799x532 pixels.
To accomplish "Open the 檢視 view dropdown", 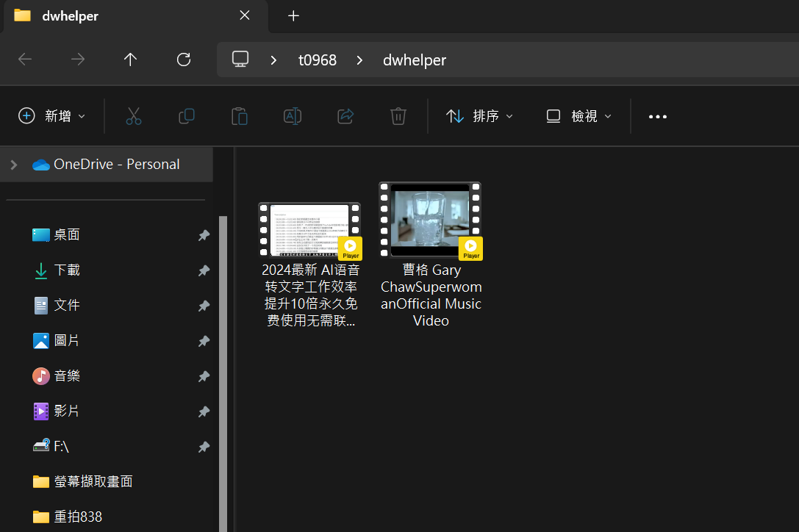I will (x=579, y=116).
